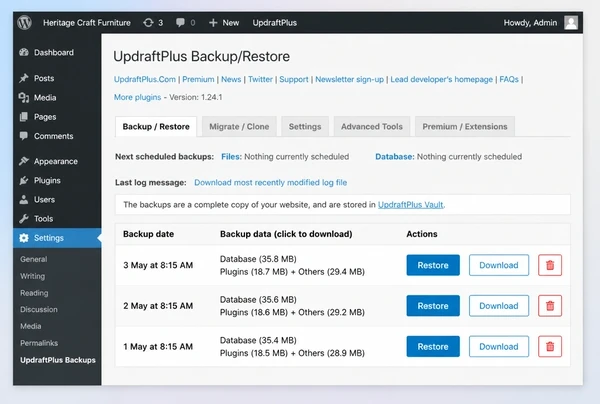This screenshot has height=404, width=600.
Task: Open Heritage Craft Furniture site name menu
Action: click(x=87, y=23)
